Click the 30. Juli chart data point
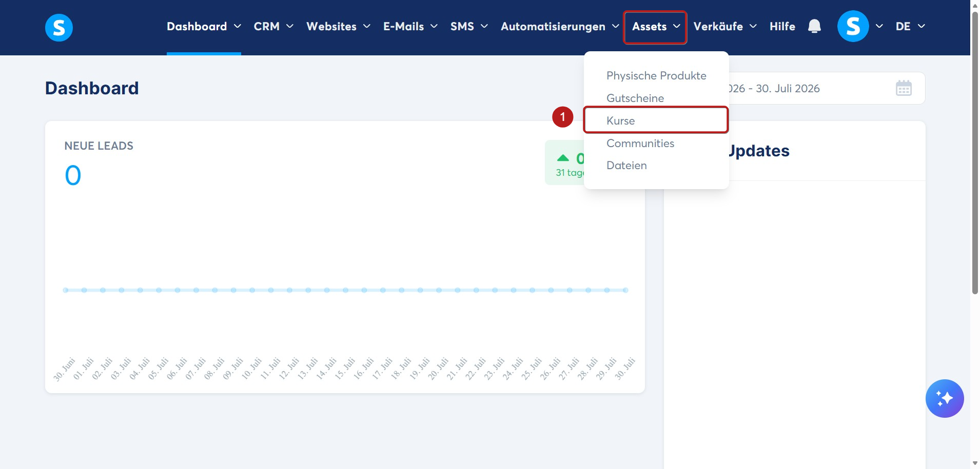 point(625,290)
